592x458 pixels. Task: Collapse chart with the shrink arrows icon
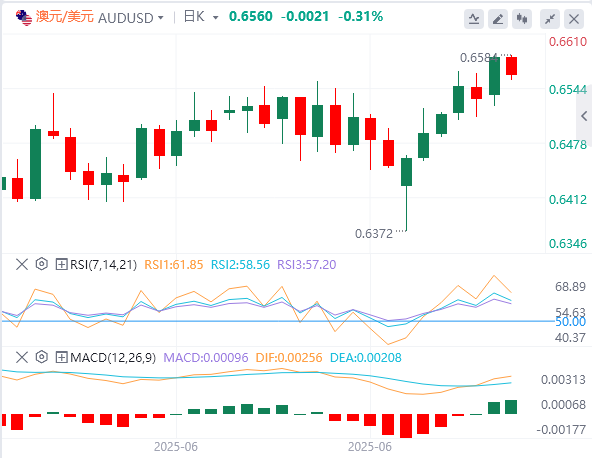pyautogui.click(x=550, y=19)
